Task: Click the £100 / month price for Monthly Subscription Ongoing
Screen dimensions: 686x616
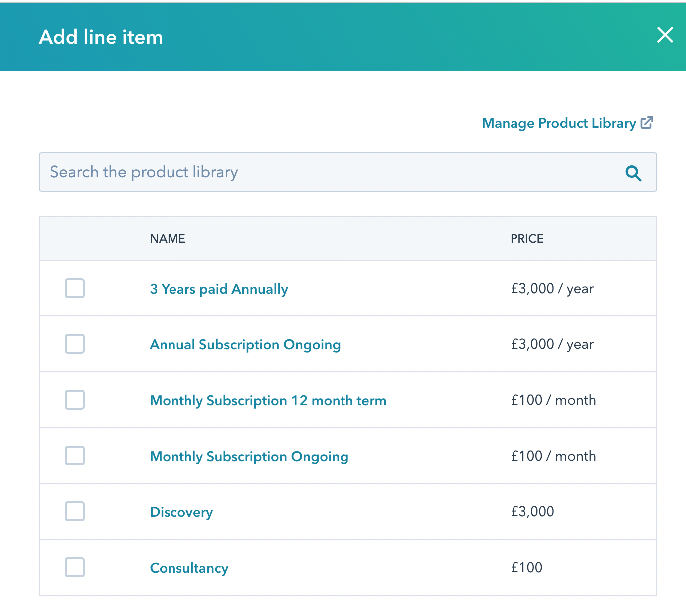Action: click(553, 456)
